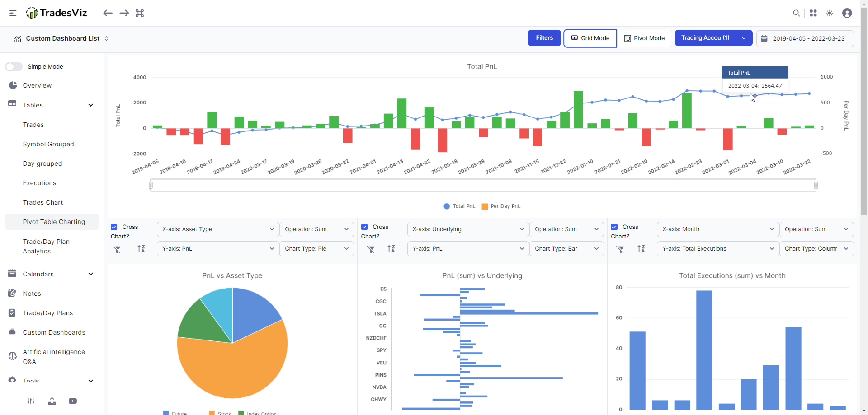Open Trade/Day Plan Analytics

(46, 247)
